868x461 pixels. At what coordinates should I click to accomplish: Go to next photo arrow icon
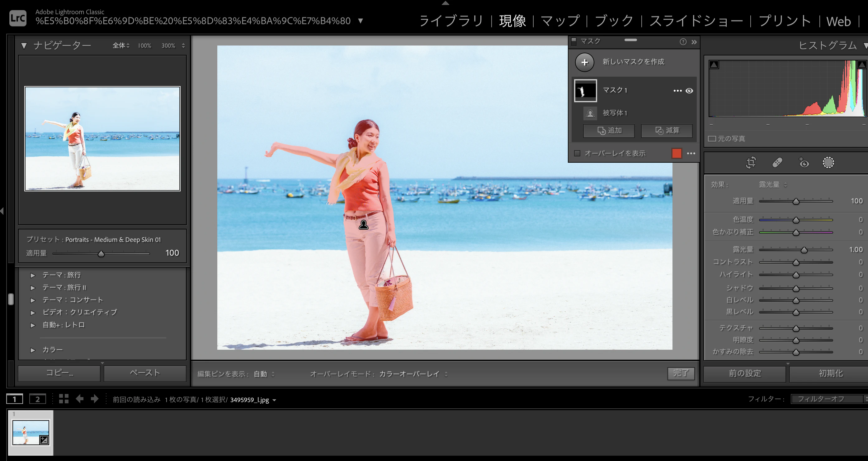pyautogui.click(x=95, y=399)
